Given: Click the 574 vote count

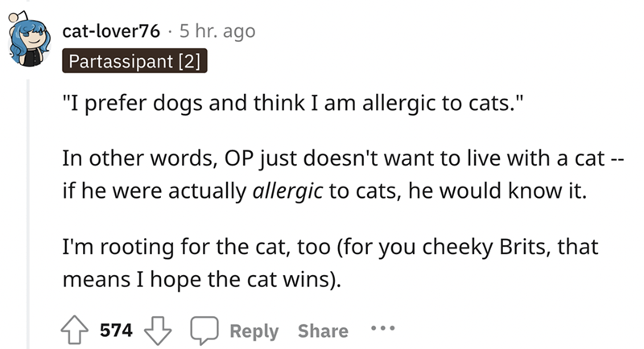Looking at the screenshot, I should pos(116,331).
